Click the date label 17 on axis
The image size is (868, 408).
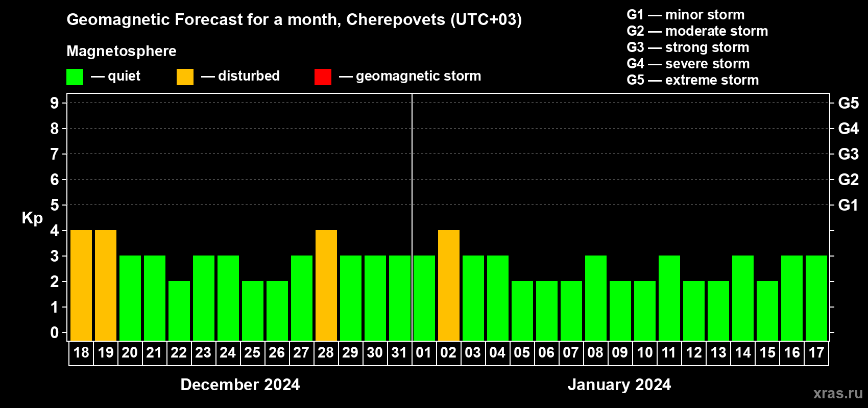pyautogui.click(x=816, y=353)
